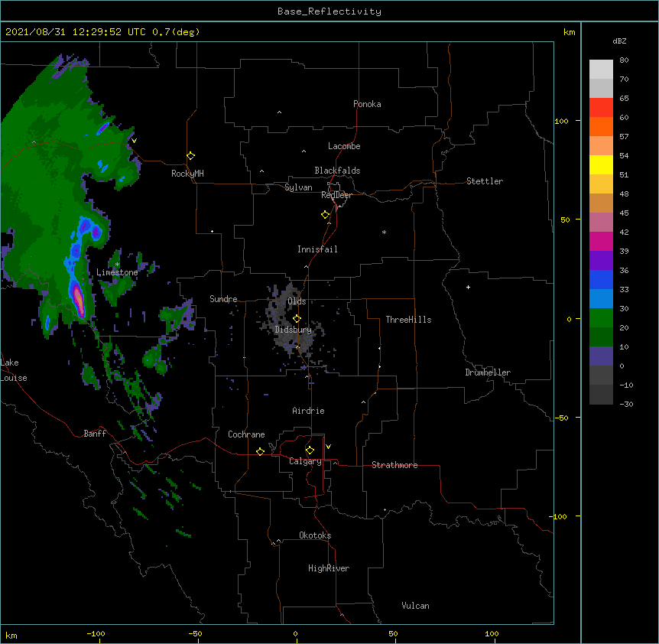Select the magenta 39-42 dBZ legend swatch
This screenshot has height=644, width=659.
[x=601, y=242]
